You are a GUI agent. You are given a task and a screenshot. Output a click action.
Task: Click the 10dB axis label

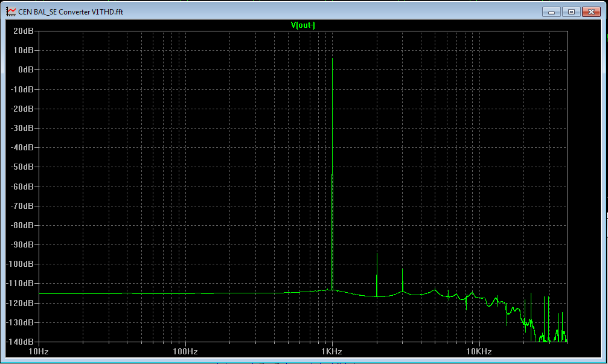pos(24,50)
